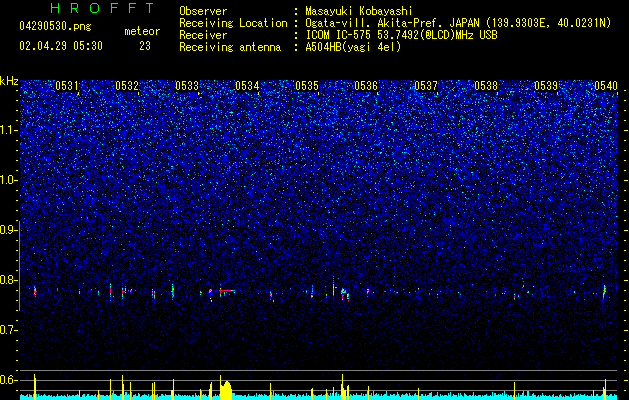Click the 0.6 kHz axis label
The width and height of the screenshot is (629, 400).
point(8,380)
